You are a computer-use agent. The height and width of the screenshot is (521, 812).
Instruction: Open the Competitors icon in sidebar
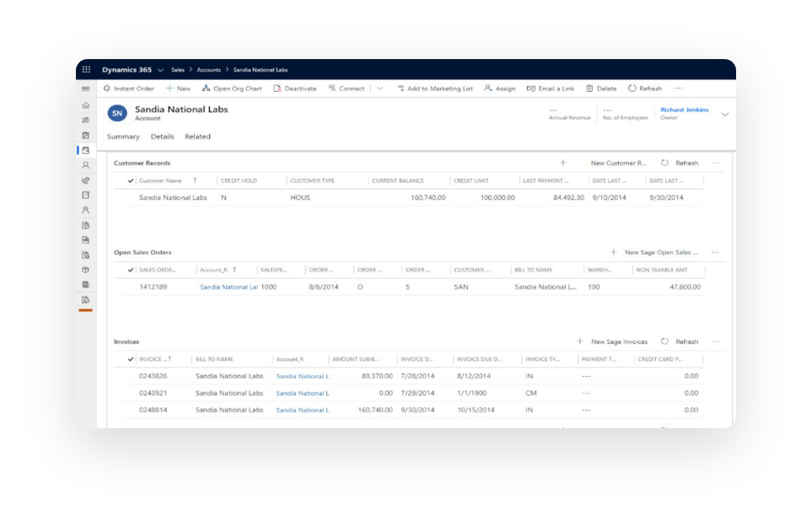(x=86, y=210)
